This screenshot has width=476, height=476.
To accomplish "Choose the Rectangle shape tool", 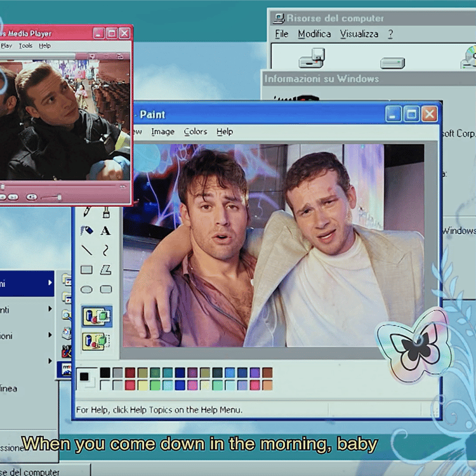I will click(x=87, y=270).
